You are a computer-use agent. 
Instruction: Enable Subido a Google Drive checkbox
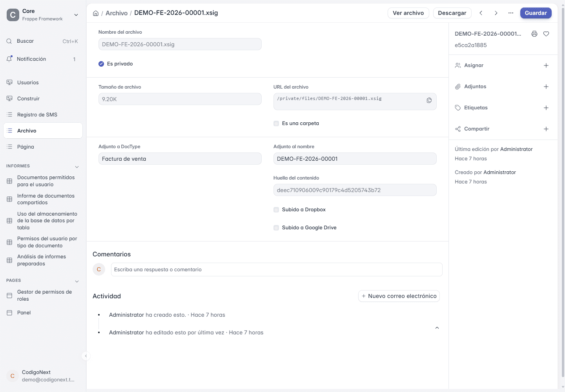pyautogui.click(x=276, y=228)
